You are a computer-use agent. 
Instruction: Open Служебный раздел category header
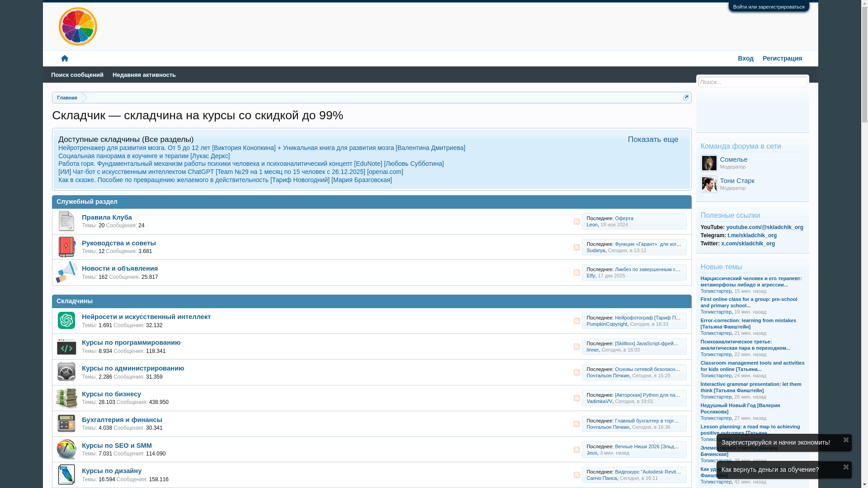87,202
